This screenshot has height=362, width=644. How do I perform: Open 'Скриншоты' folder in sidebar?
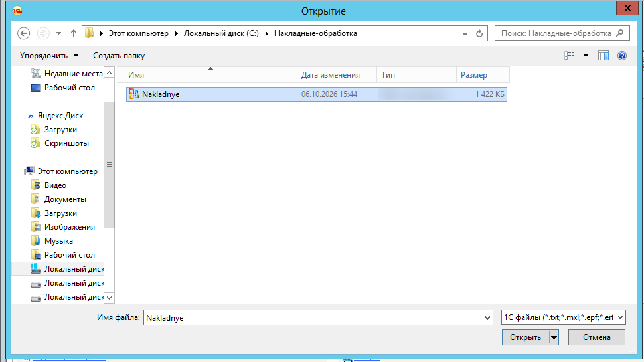tap(66, 143)
